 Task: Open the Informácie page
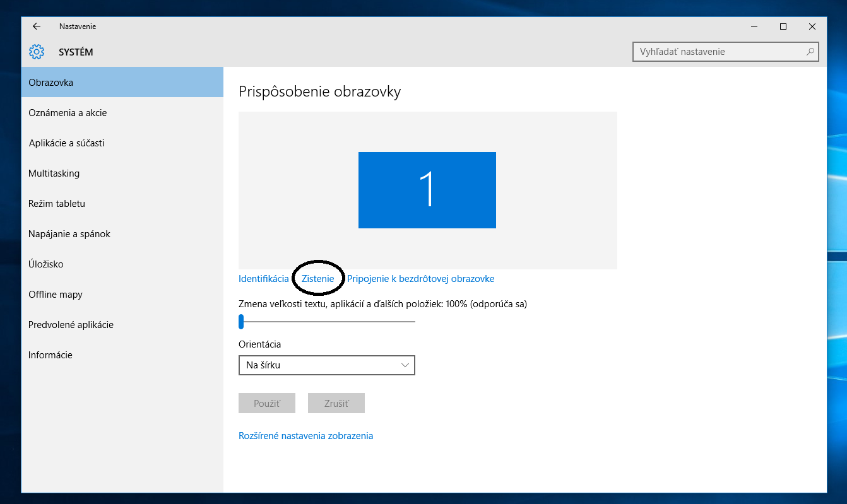(50, 355)
